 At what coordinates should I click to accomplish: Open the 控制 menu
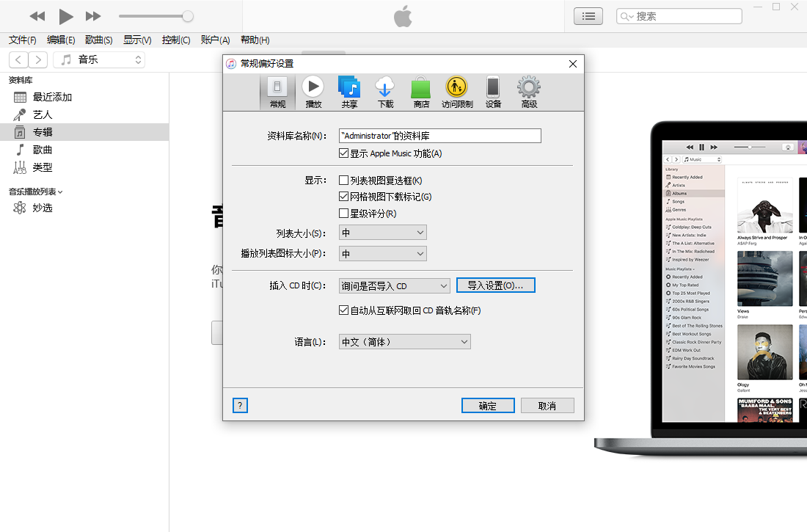[x=175, y=40]
